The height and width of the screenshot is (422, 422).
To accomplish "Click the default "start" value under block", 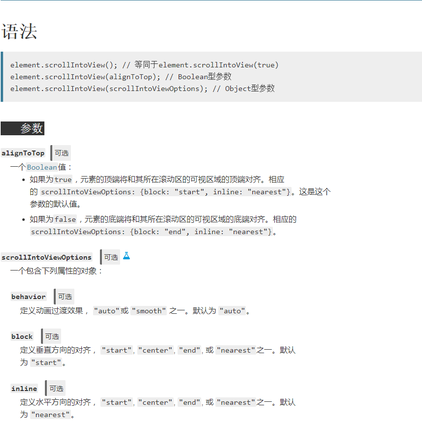I will coord(46,362).
